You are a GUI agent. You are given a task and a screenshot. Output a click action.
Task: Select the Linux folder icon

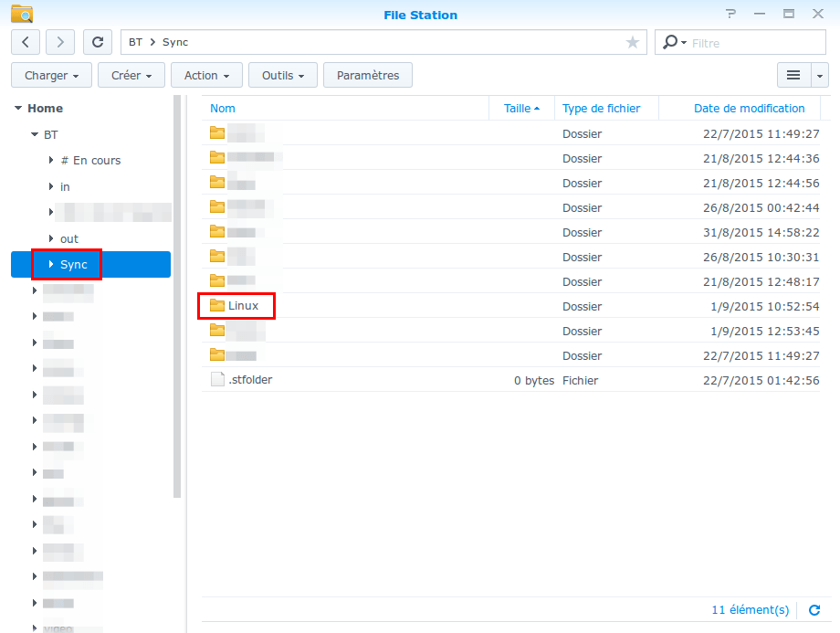pyautogui.click(x=217, y=305)
